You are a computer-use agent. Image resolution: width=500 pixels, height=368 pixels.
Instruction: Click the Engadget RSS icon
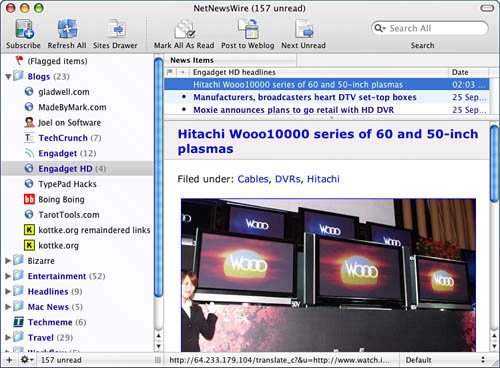(x=29, y=153)
